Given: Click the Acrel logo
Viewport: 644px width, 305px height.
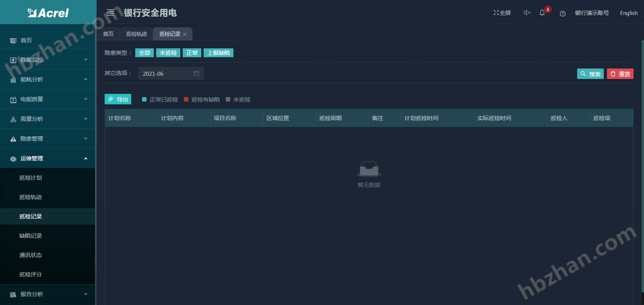Looking at the screenshot, I should pos(48,13).
